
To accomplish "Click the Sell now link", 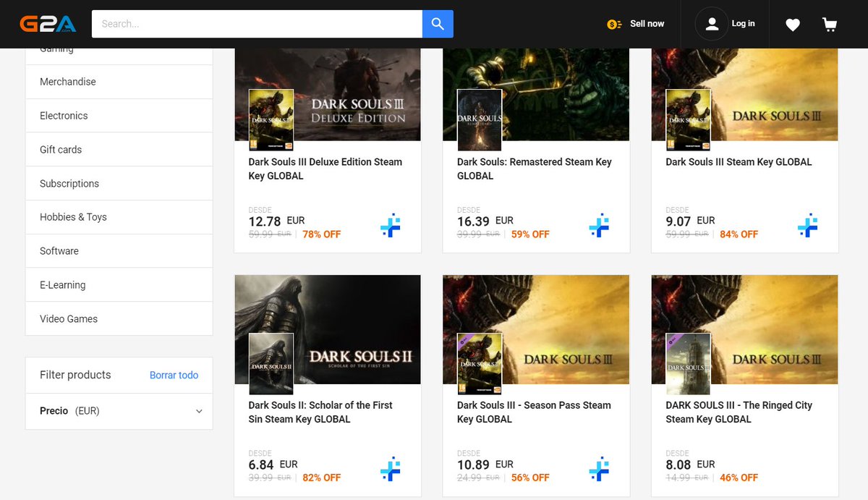I will (647, 24).
